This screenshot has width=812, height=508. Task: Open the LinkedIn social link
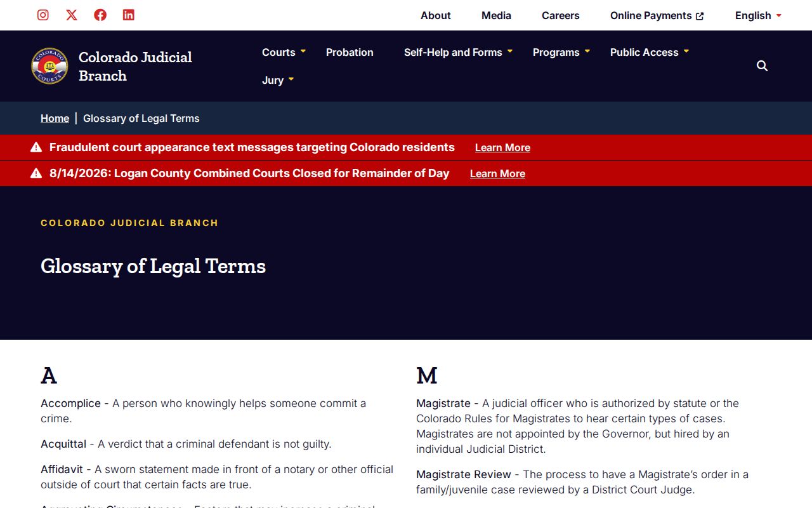point(129,15)
